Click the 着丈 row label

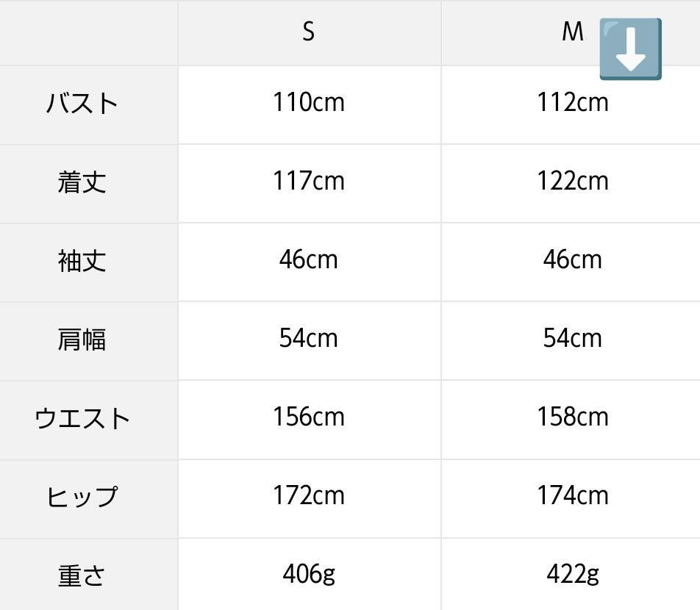point(82,182)
